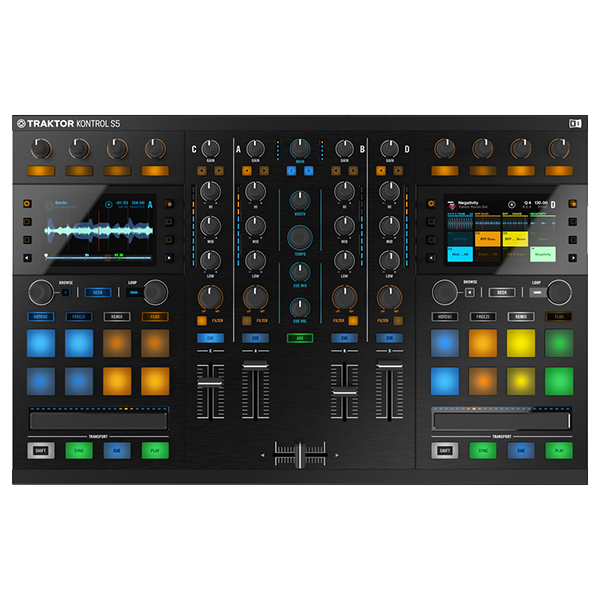The height and width of the screenshot is (600, 600).
Task: Hit the blue CUE transport button on left deck
Action: [117, 450]
